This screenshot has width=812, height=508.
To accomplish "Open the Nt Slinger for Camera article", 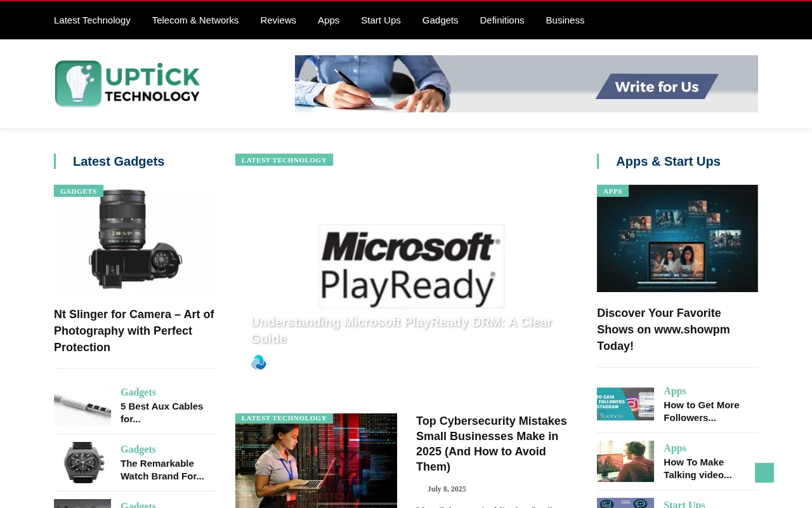I will click(x=134, y=331).
